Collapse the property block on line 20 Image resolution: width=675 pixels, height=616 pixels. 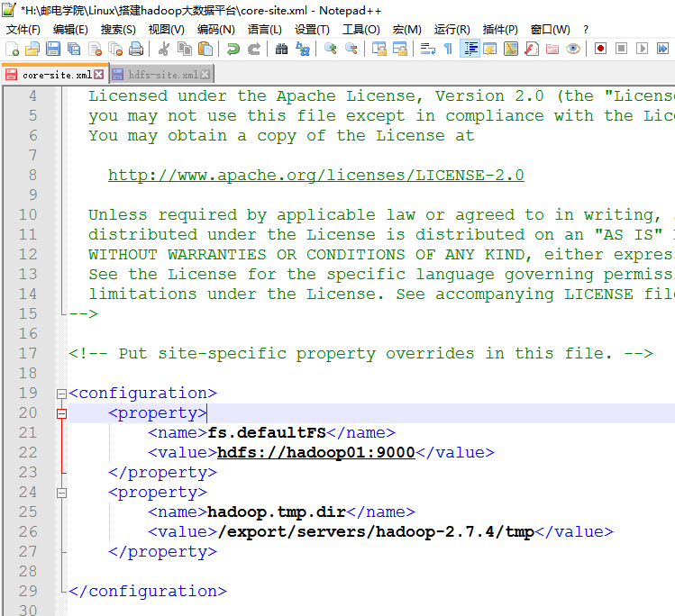(61, 413)
